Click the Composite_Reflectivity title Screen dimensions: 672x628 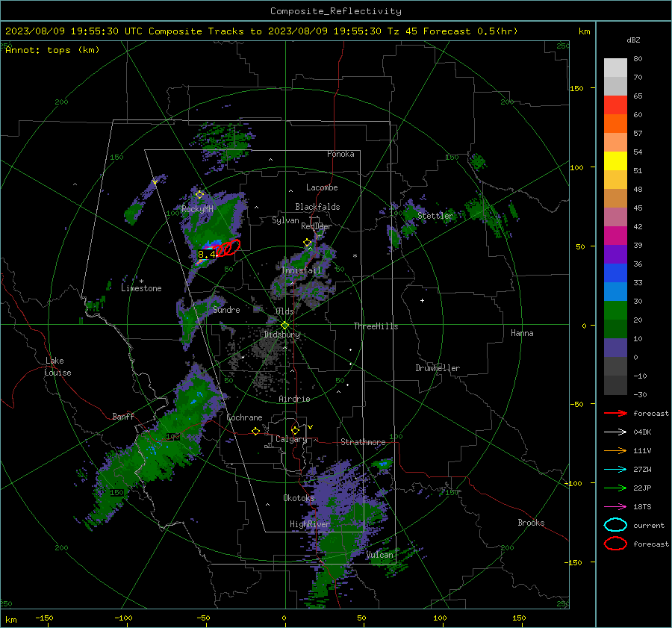(336, 11)
